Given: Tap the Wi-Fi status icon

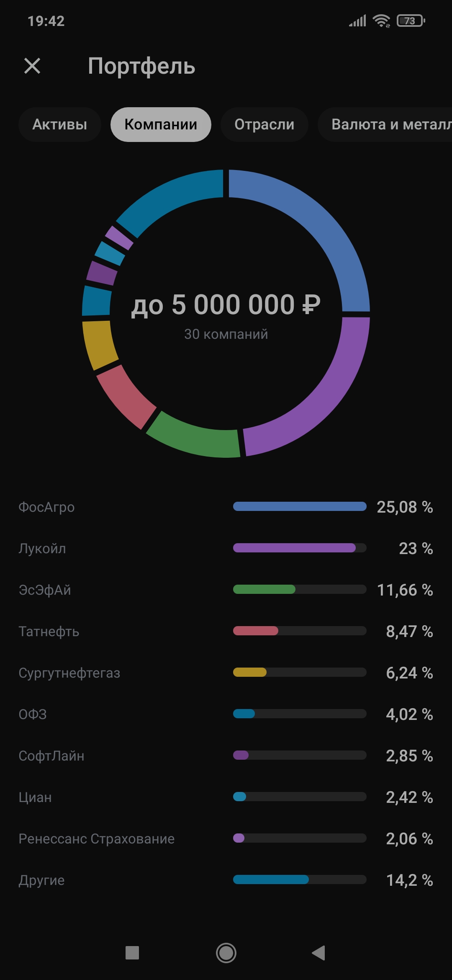Looking at the screenshot, I should (x=381, y=21).
